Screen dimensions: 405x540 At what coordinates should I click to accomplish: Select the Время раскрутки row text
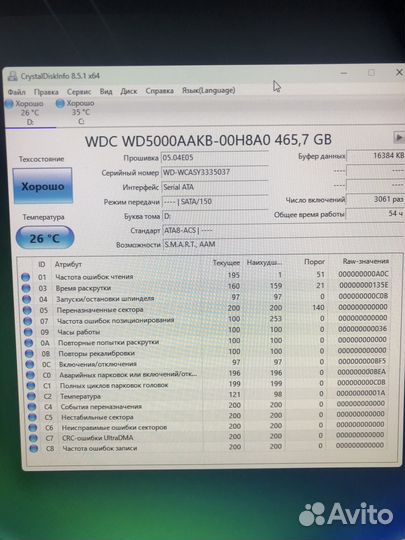coord(83,288)
